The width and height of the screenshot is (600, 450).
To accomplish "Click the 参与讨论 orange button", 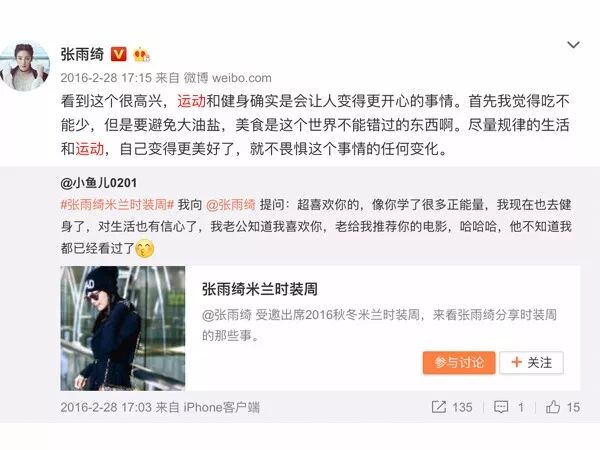I will click(459, 362).
